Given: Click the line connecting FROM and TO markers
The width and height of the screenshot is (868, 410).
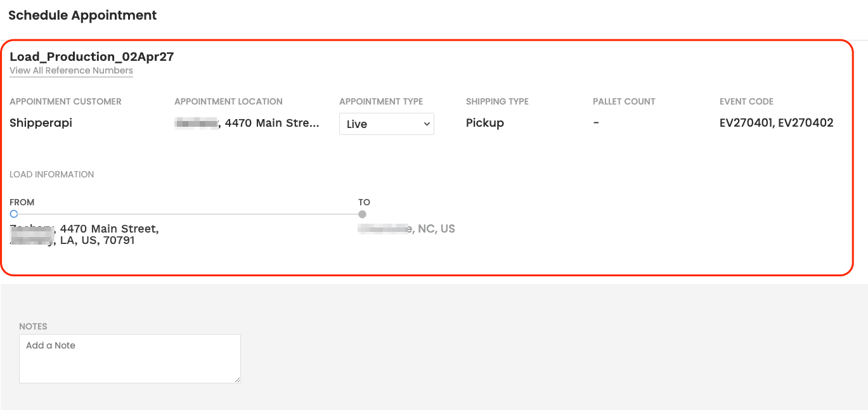Looking at the screenshot, I should [187, 214].
